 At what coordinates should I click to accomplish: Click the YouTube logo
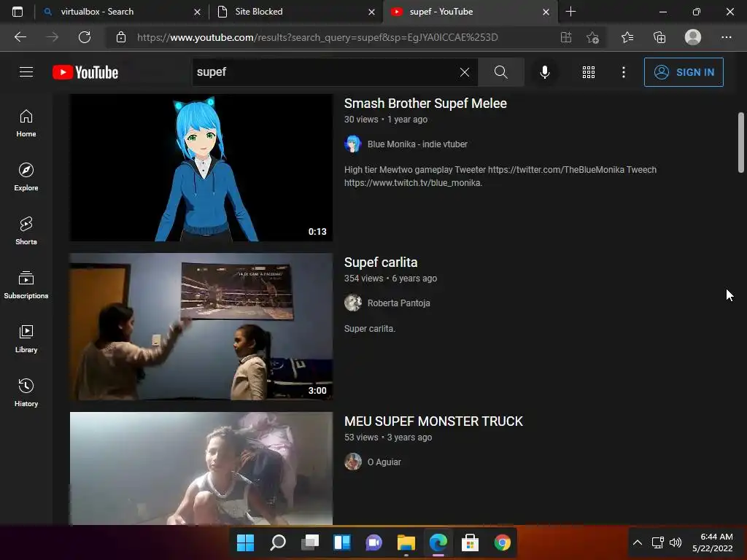85,72
